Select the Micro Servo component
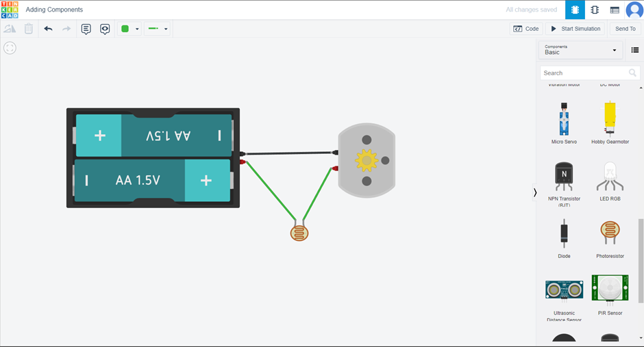644x347 pixels. 564,123
